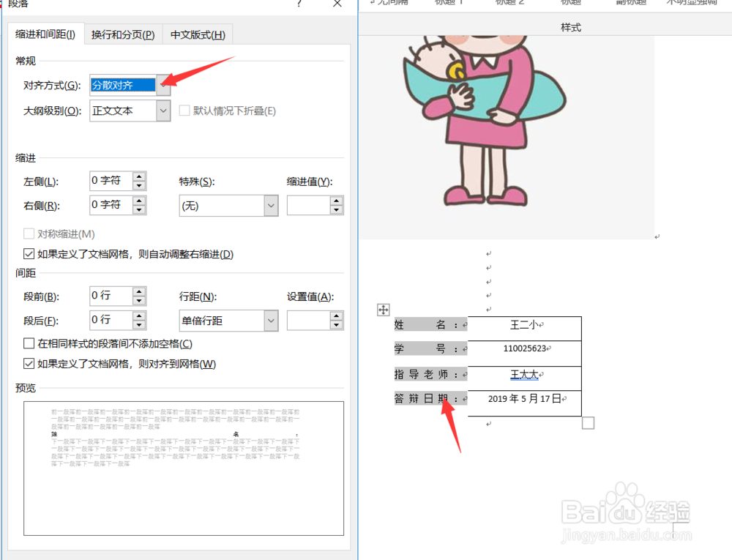Select the cartoon mother image

(507, 138)
